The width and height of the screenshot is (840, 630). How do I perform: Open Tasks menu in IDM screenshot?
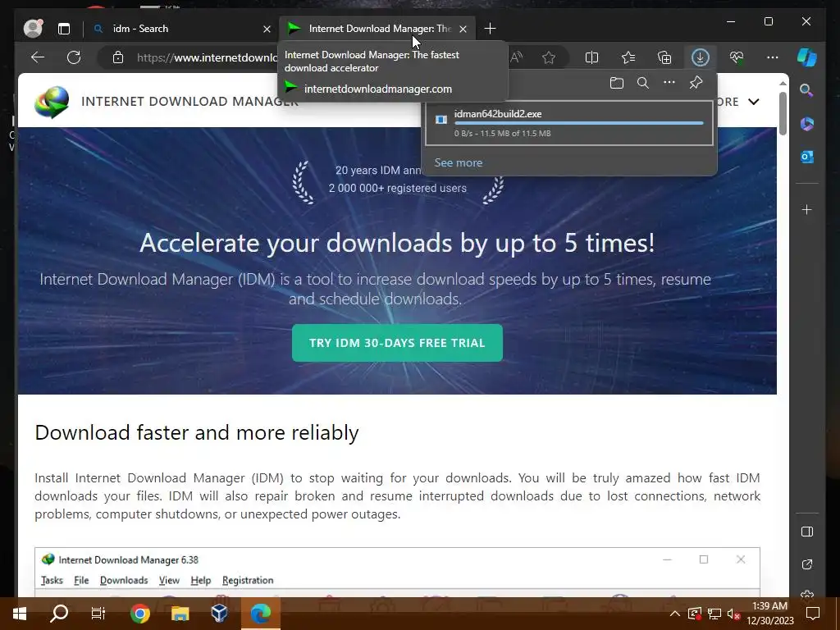(x=52, y=580)
